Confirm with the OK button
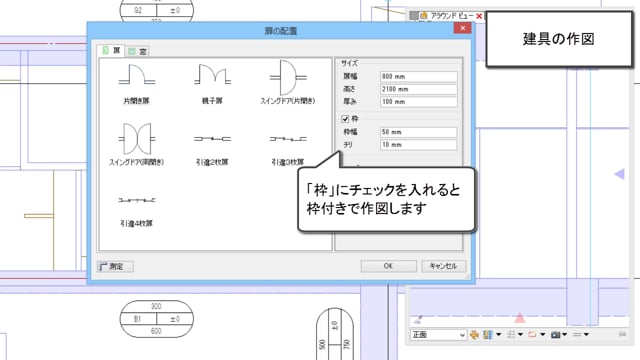The height and width of the screenshot is (360, 640). pos(388,266)
